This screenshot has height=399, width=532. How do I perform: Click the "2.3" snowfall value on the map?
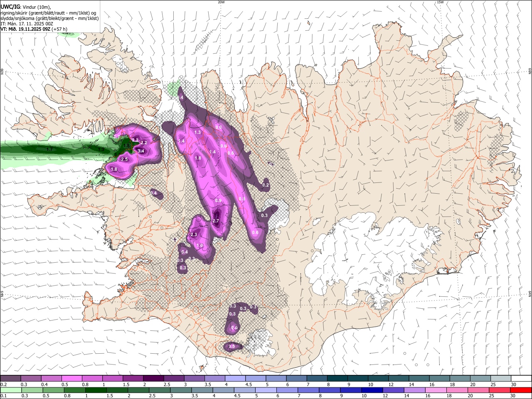(x=193, y=235)
